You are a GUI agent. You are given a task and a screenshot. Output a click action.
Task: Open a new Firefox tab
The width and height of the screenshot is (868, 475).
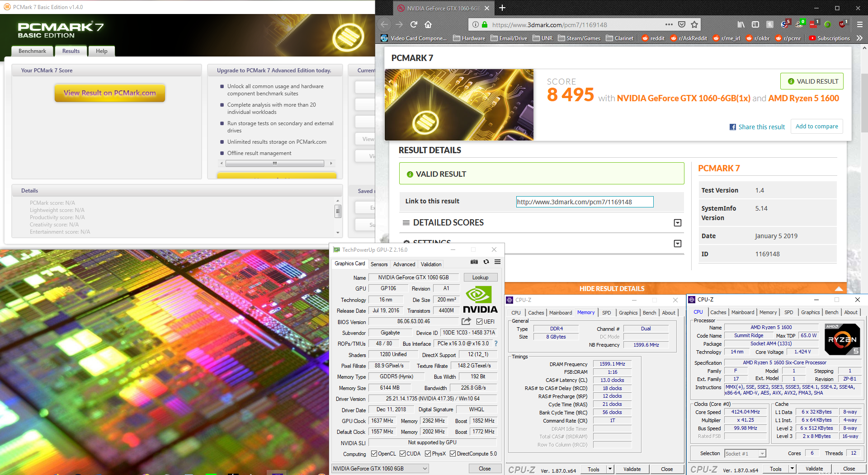pyautogui.click(x=502, y=8)
